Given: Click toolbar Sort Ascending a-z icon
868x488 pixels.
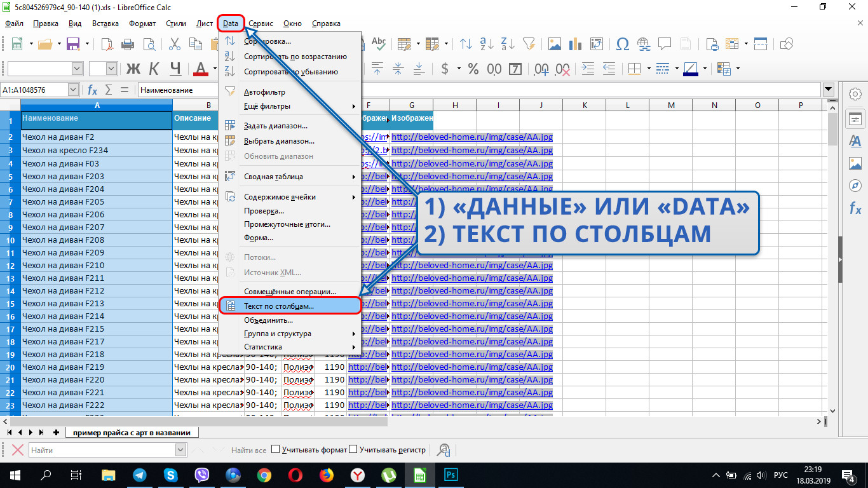Looking at the screenshot, I should (x=487, y=44).
